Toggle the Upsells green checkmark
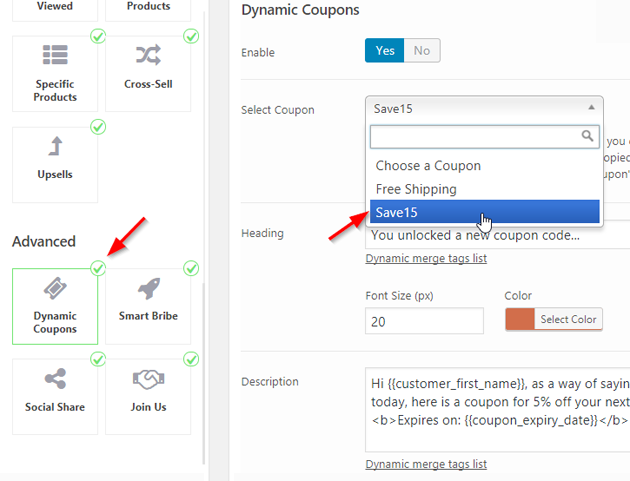 pyautogui.click(x=98, y=127)
